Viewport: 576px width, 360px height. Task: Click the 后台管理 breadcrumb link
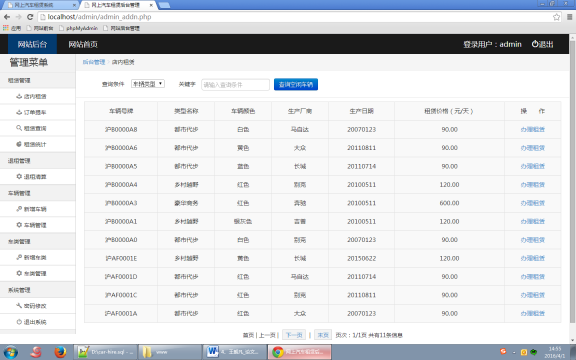pyautogui.click(x=94, y=62)
